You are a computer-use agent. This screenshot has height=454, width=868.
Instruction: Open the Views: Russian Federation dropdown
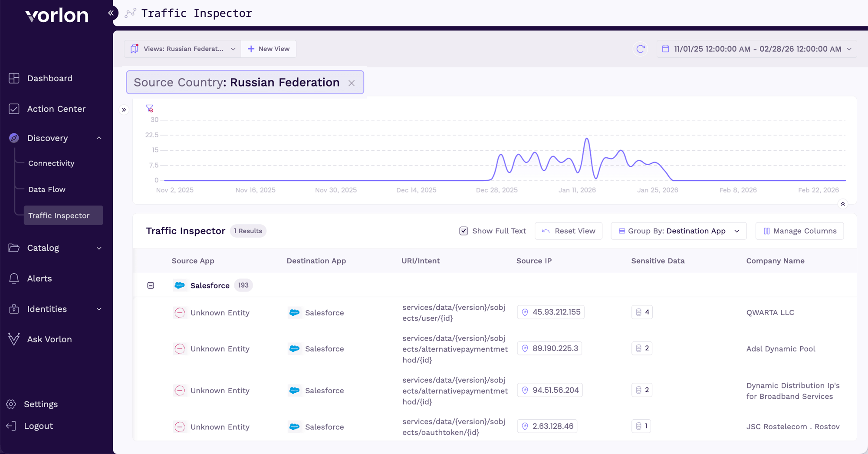coord(183,49)
